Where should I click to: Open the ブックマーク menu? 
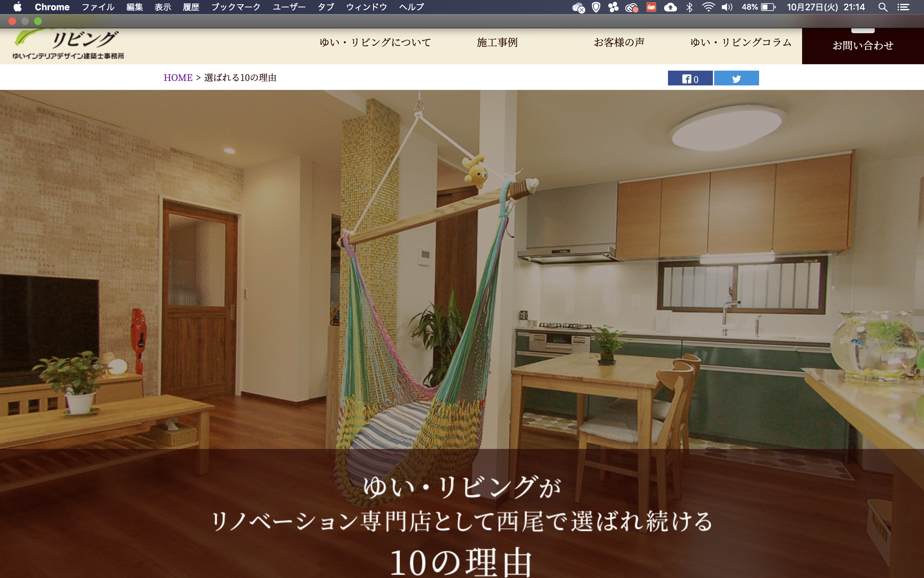[x=235, y=7]
